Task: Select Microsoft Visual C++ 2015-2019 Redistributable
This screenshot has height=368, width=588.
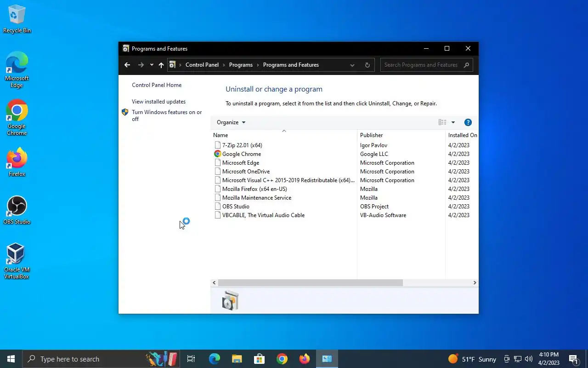Action: [288, 180]
